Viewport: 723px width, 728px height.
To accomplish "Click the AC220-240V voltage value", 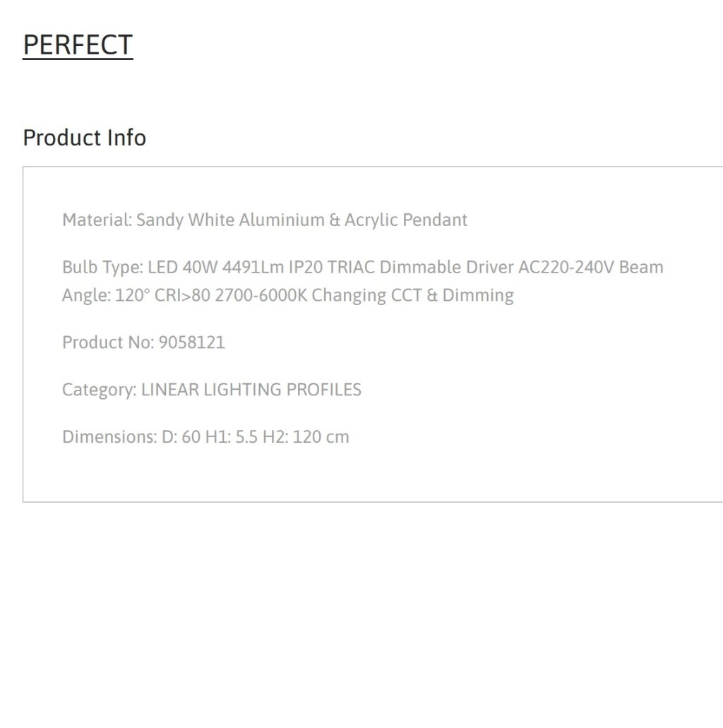I will (x=566, y=267).
